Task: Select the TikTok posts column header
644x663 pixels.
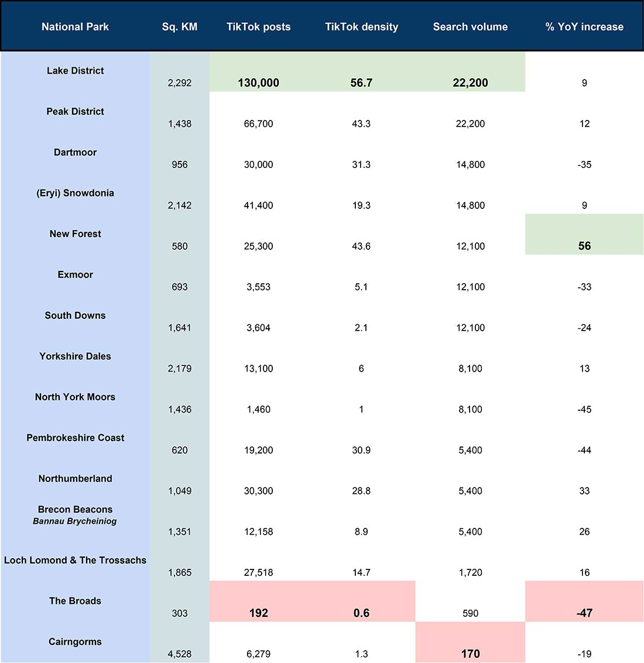Action: click(259, 27)
